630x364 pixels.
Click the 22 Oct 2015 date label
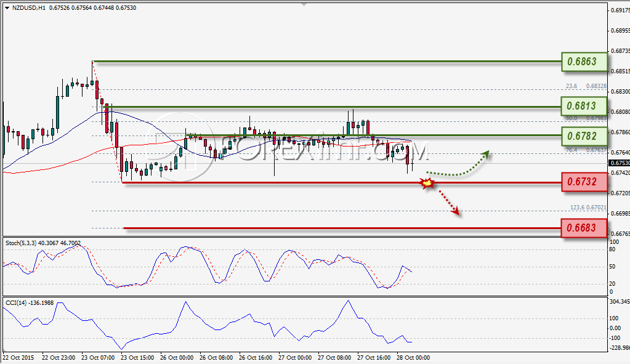point(18,358)
